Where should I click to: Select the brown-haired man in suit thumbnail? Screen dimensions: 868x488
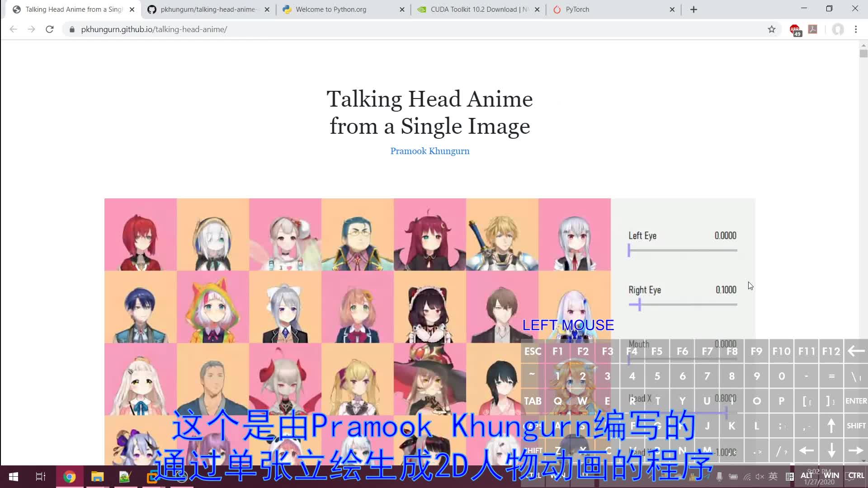[x=502, y=307]
